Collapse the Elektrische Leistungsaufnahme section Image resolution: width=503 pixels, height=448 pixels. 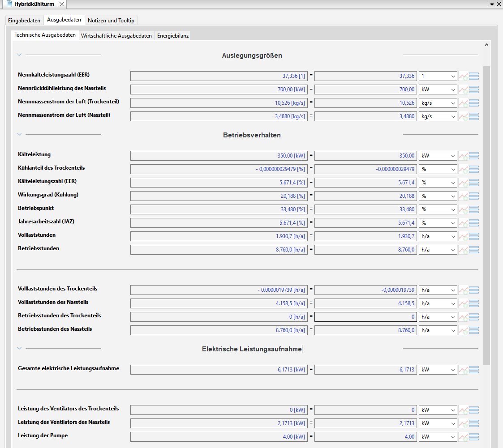(19, 348)
